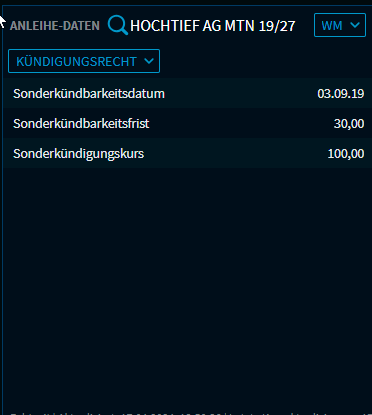The image size is (372, 415).
Task: Click the chevron next to KÜNDIGUNGSRECHT
Action: (x=149, y=61)
